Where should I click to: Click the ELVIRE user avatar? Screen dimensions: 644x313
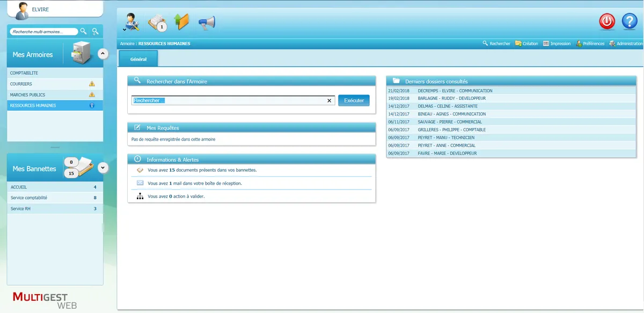coord(22,10)
